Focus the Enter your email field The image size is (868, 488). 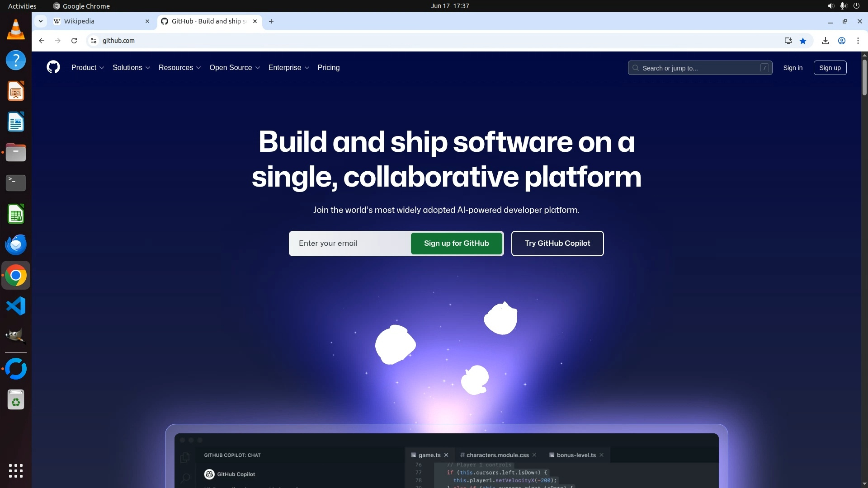pos(350,243)
